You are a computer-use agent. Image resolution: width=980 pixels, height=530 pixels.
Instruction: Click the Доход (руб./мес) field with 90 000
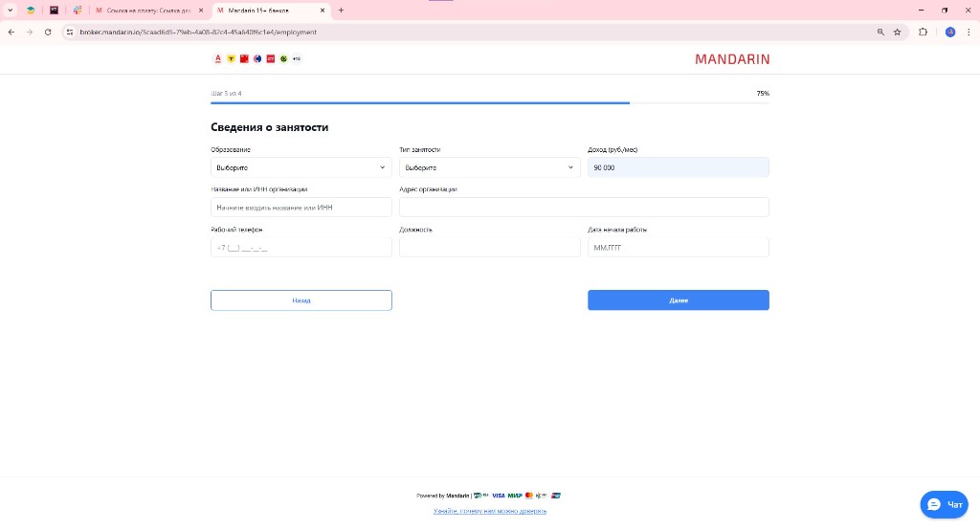coord(679,167)
